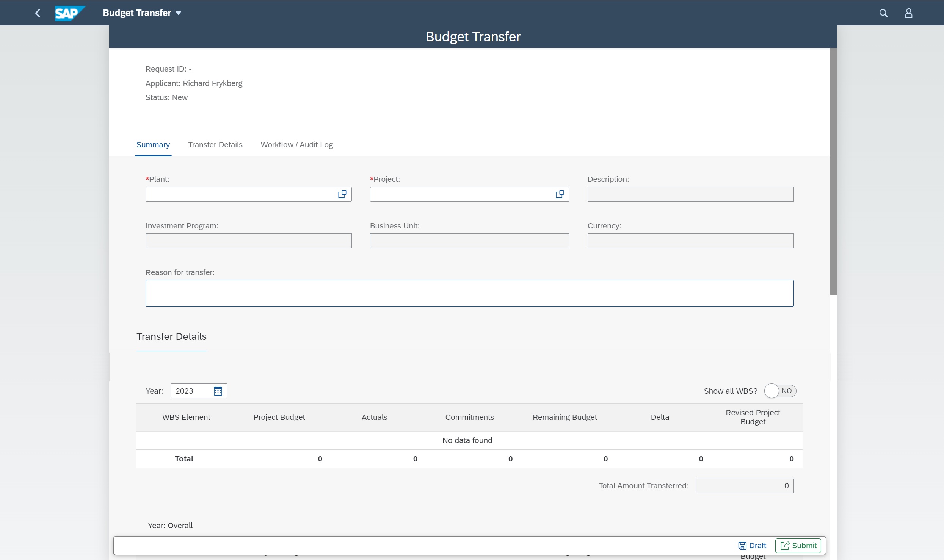Click the share icon on the Submit button

point(786,546)
